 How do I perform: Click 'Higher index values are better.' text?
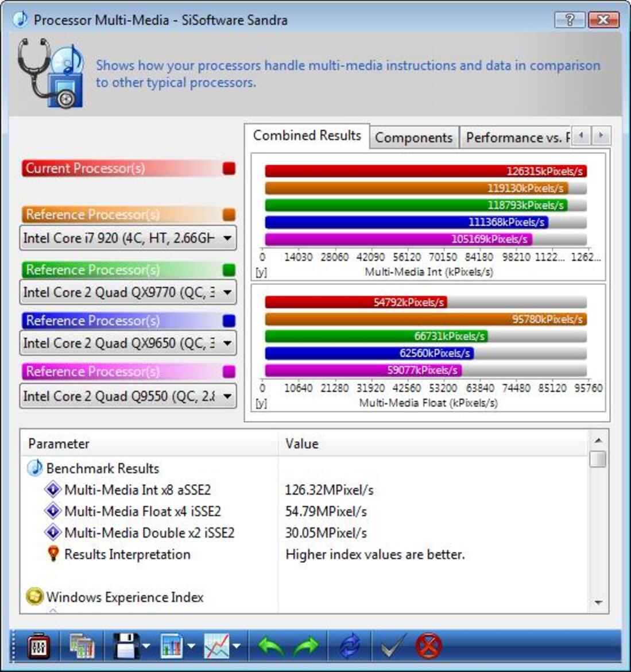[x=375, y=555]
